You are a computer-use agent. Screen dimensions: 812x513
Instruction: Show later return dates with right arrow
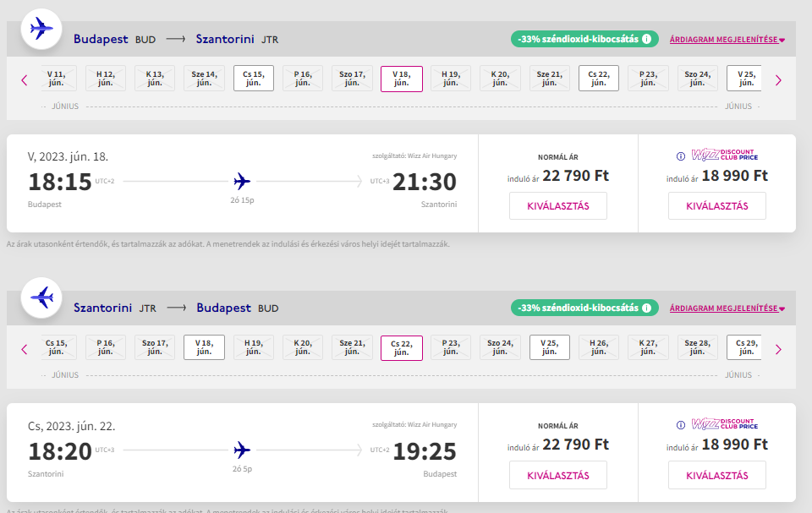[778, 349]
